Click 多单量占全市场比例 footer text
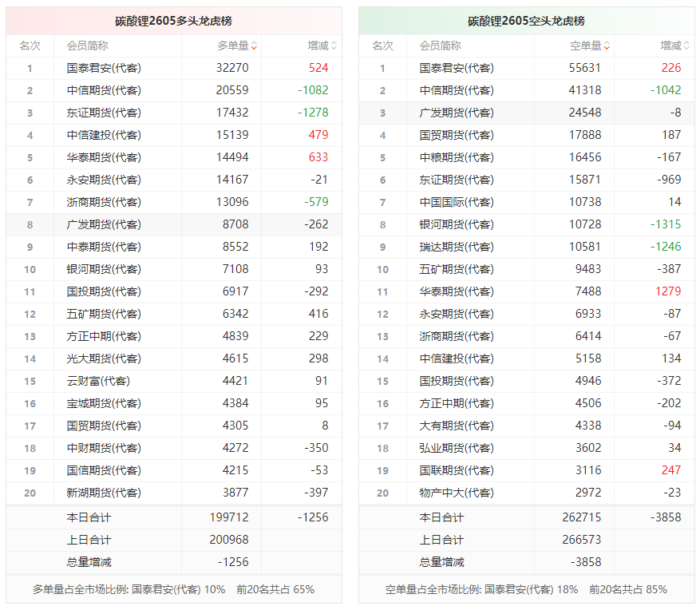700x610 pixels. [129, 589]
